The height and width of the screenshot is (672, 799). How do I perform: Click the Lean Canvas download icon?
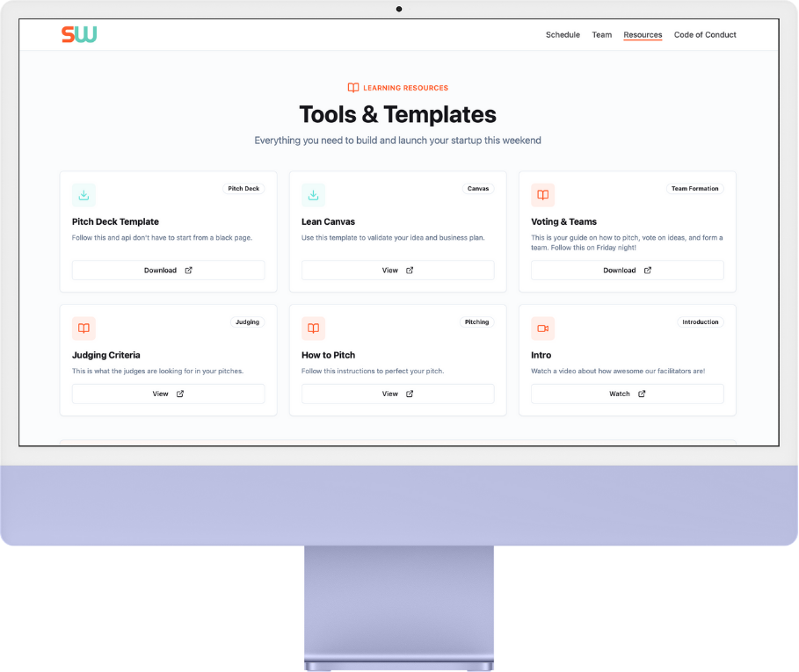pos(313,195)
